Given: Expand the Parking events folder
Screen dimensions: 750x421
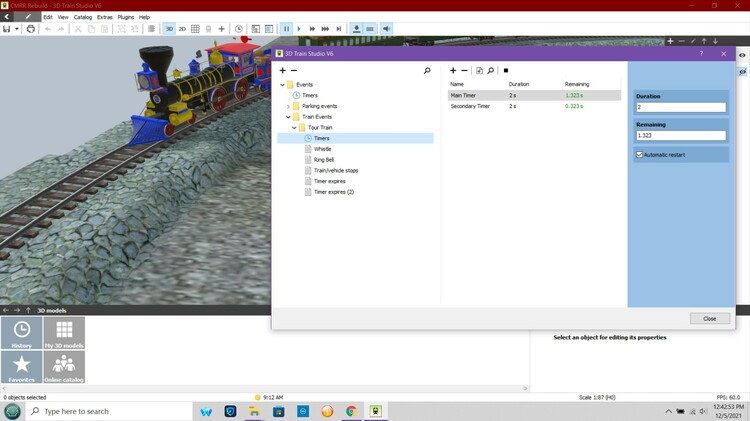Looking at the screenshot, I should pyautogui.click(x=288, y=106).
